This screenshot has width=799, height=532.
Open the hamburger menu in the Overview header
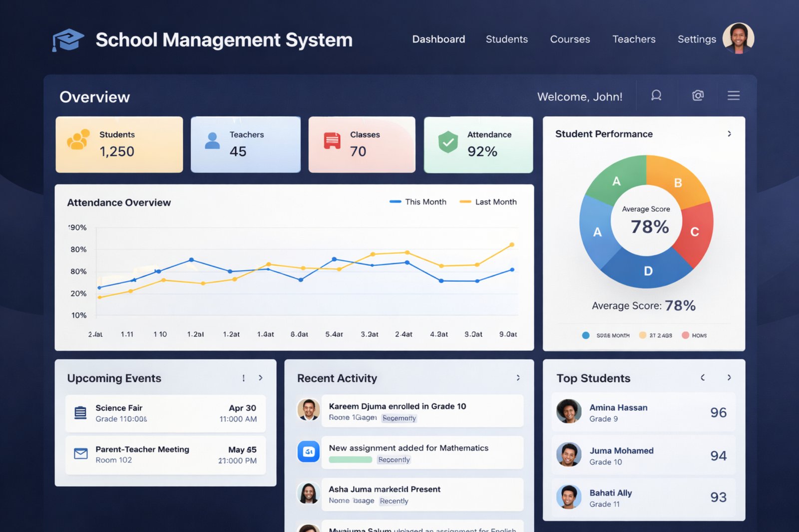pos(733,95)
